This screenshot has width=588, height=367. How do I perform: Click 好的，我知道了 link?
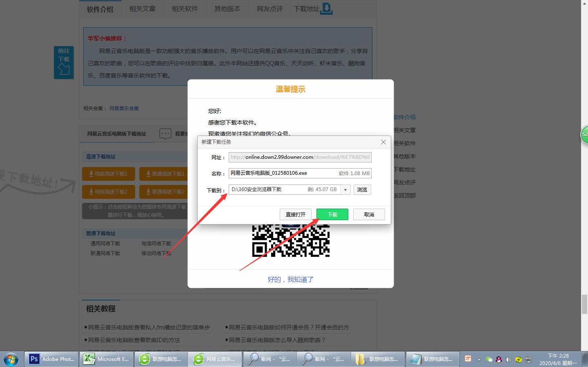click(290, 279)
